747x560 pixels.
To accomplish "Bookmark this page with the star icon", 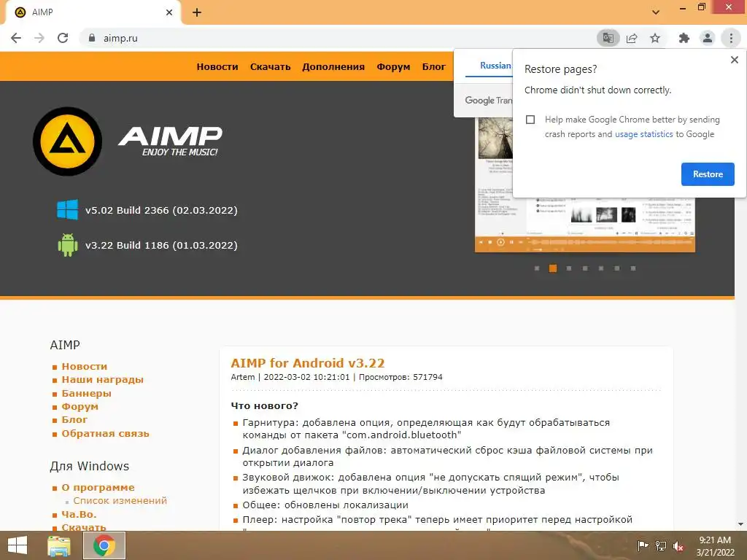I will tap(655, 38).
